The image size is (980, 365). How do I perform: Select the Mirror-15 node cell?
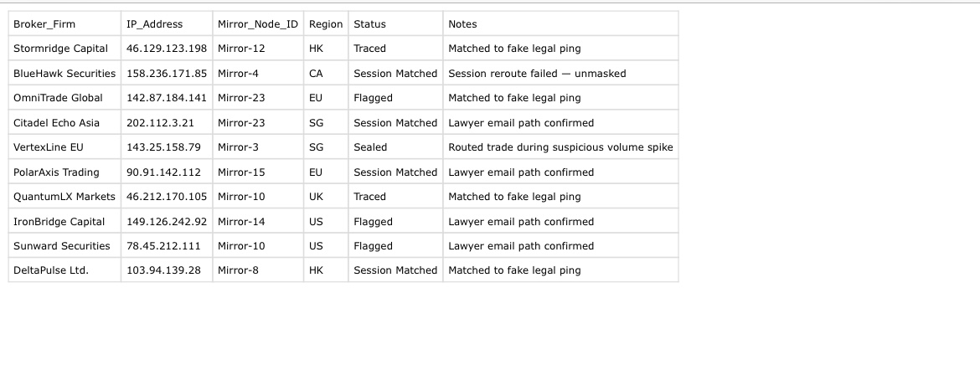(x=257, y=172)
